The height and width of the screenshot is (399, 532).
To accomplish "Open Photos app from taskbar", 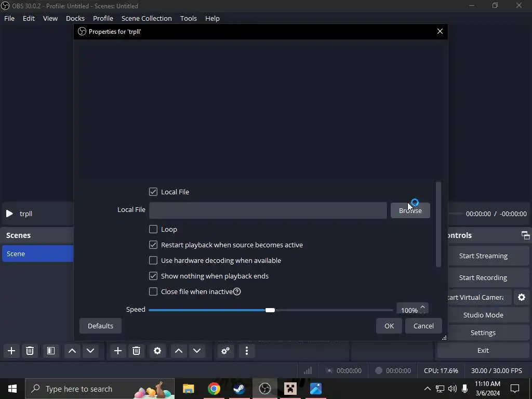I will (x=315, y=389).
